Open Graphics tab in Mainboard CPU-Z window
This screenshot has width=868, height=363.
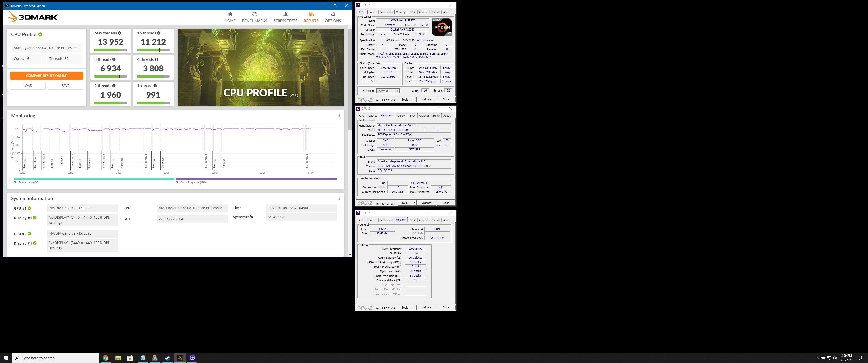click(424, 116)
